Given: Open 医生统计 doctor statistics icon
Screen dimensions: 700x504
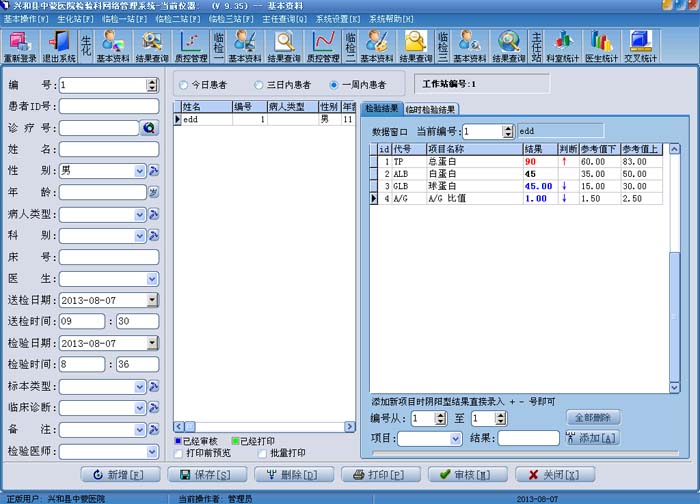Looking at the screenshot, I should (x=601, y=46).
